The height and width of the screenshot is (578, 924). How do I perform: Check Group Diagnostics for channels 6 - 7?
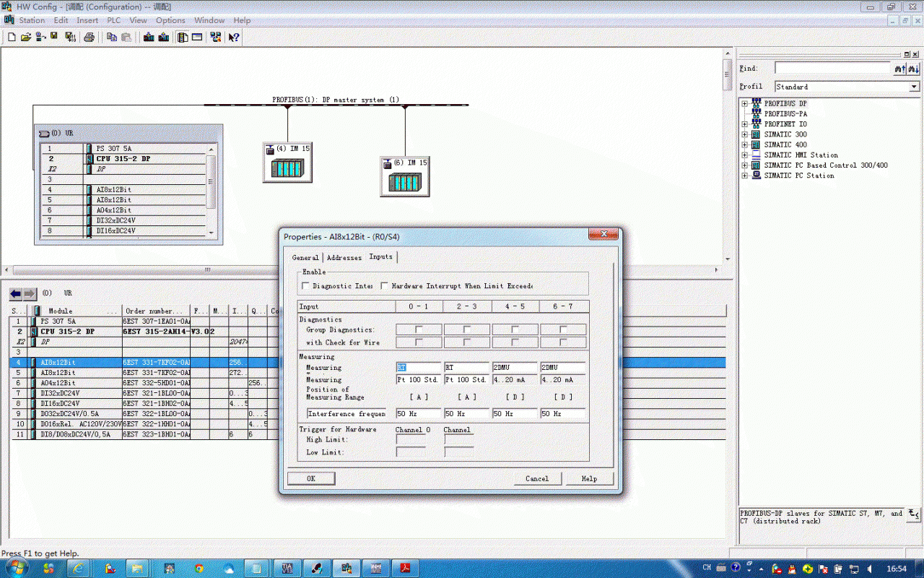tap(564, 329)
